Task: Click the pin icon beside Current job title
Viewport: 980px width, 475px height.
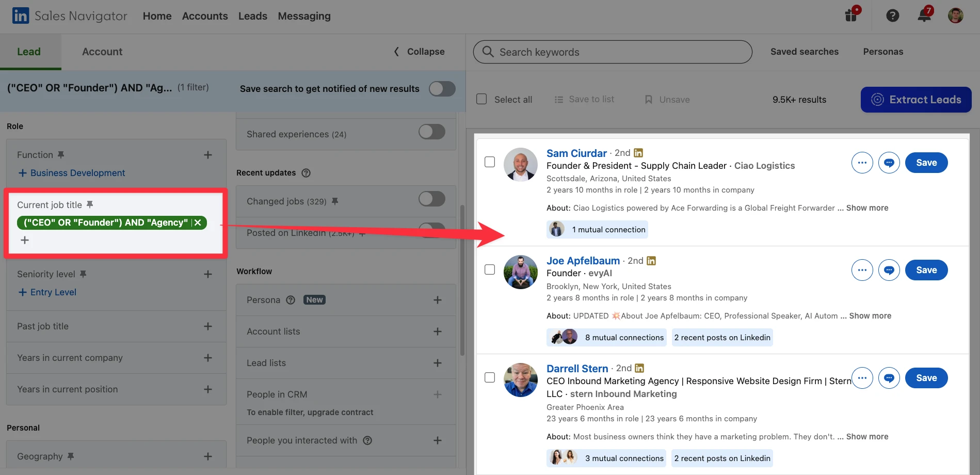Action: coord(90,204)
